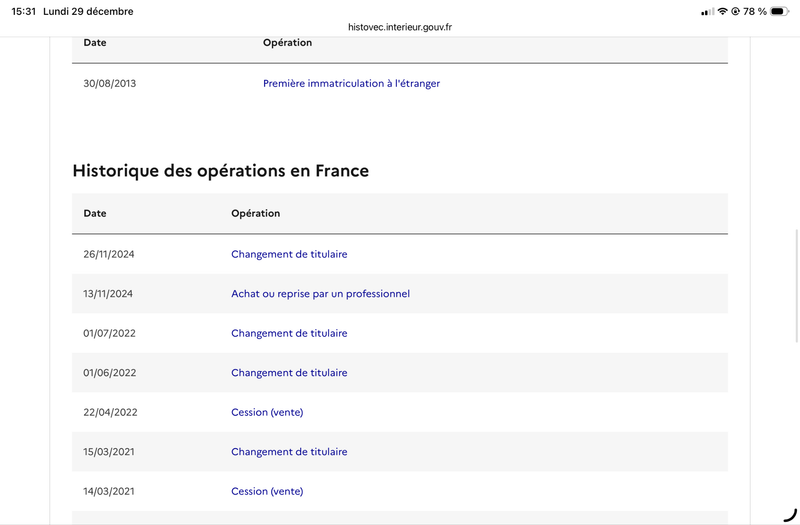Open 'Première immatriculation à l'étranger' link
The image size is (800, 525).
[351, 84]
